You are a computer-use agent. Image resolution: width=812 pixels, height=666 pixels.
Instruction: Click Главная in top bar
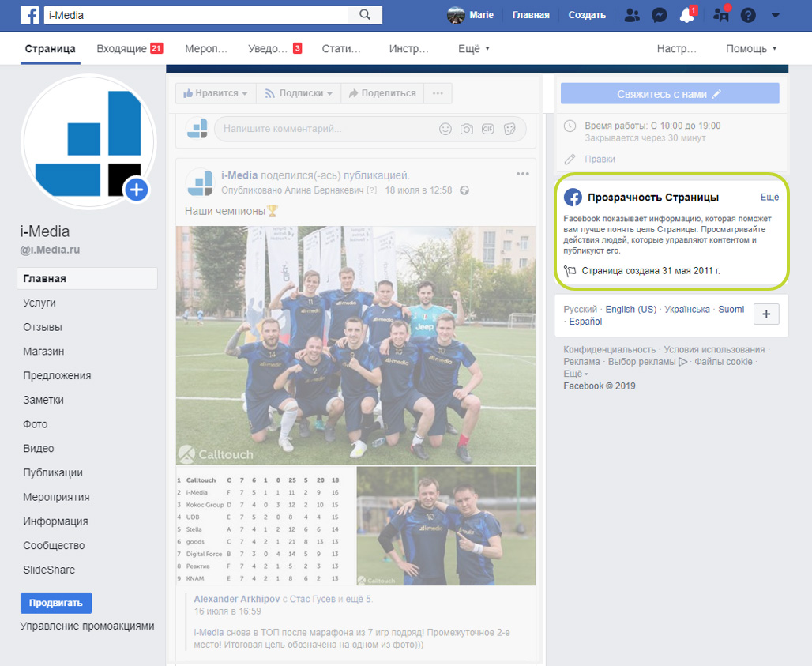point(531,15)
